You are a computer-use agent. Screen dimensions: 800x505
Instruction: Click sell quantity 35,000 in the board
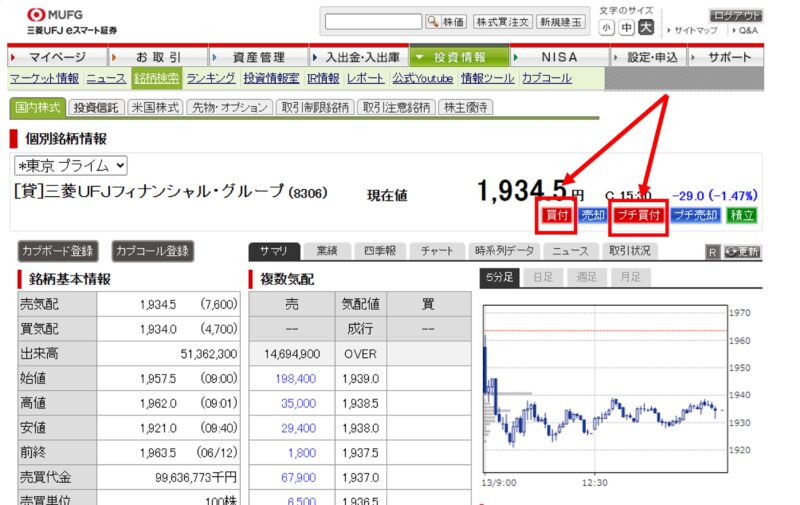[298, 403]
